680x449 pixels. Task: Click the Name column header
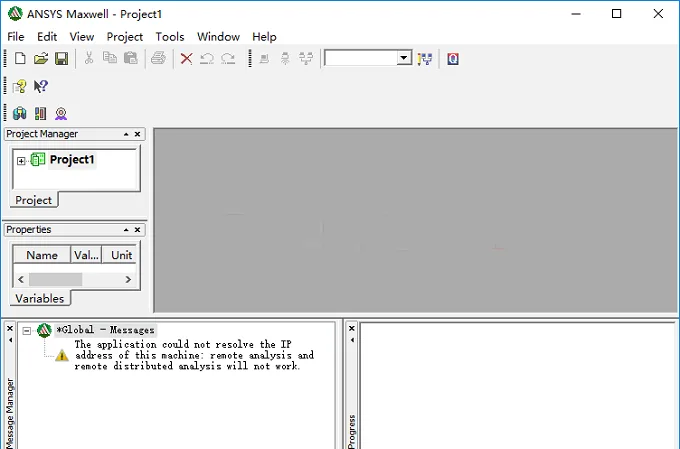pos(42,255)
